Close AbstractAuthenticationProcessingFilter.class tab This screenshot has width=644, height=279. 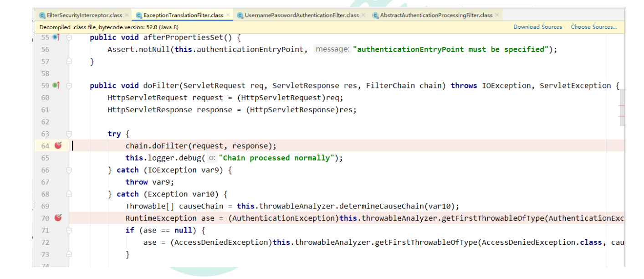pyautogui.click(x=497, y=15)
